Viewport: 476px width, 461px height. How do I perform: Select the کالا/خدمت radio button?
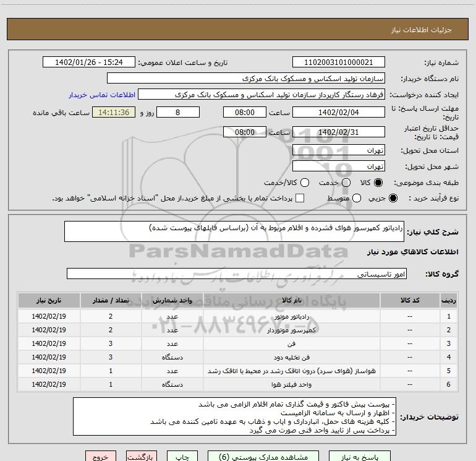pyautogui.click(x=305, y=183)
